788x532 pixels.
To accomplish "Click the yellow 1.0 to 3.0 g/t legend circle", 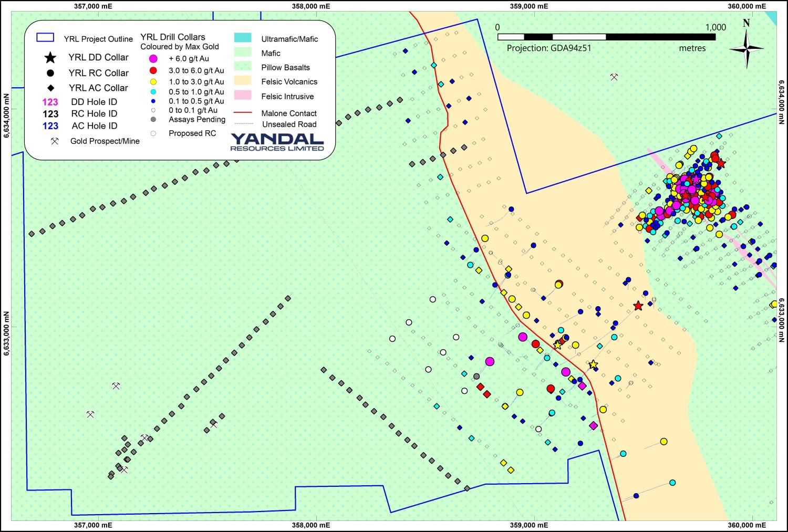I will (153, 82).
